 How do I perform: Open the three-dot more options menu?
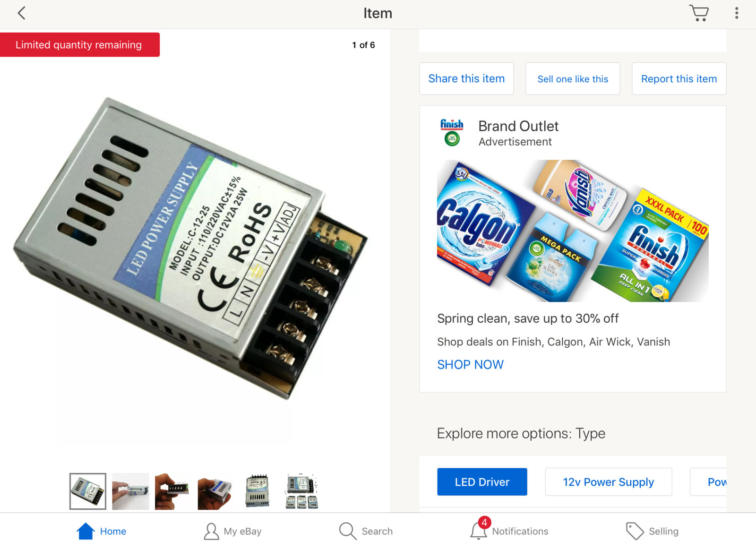coord(736,13)
